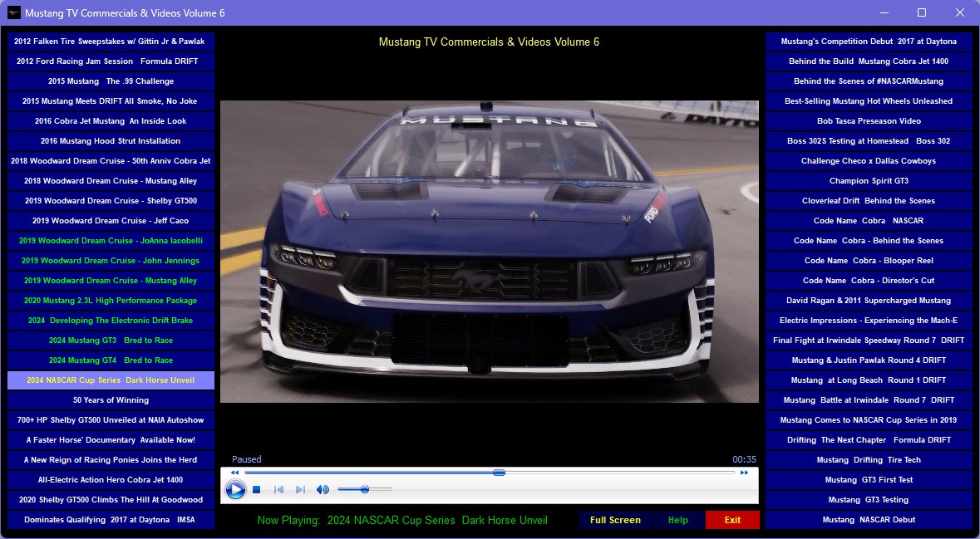The image size is (980, 539).
Task: Play All-Electric Action Hero Cobra Jet 1400
Action: (x=111, y=480)
